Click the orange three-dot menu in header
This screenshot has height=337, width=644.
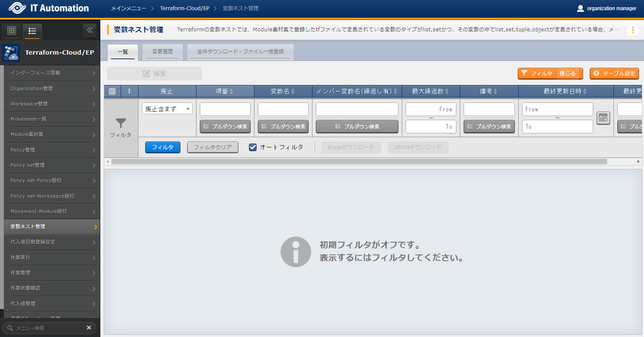(x=632, y=30)
